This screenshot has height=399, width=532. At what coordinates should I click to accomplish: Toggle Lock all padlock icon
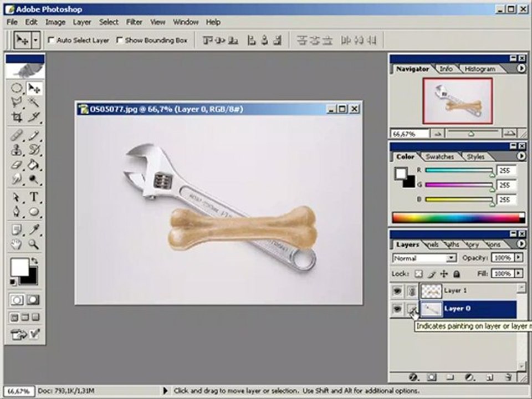(457, 274)
